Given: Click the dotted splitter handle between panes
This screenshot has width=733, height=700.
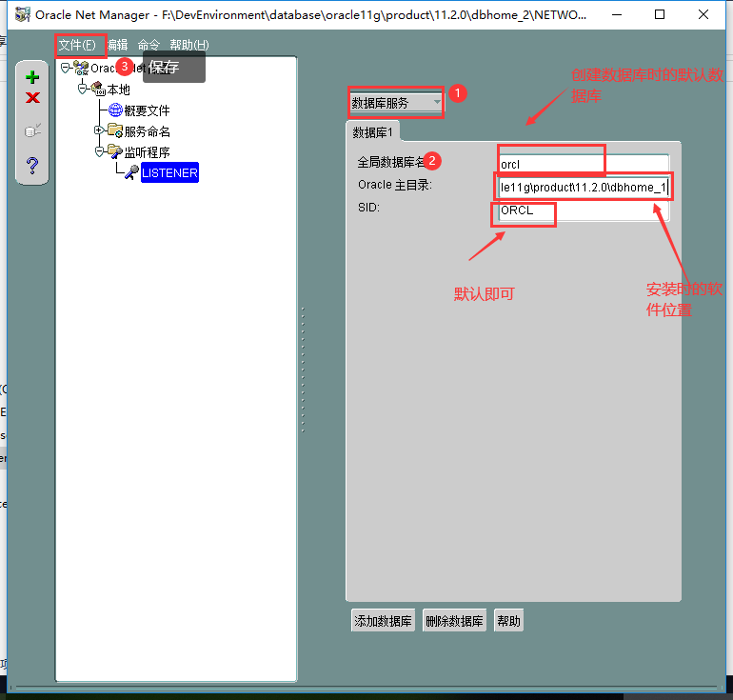Looking at the screenshot, I should point(303,370).
